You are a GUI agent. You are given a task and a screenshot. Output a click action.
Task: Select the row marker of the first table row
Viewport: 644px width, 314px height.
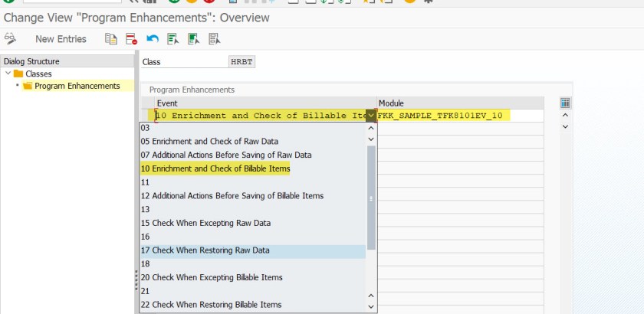click(148, 116)
